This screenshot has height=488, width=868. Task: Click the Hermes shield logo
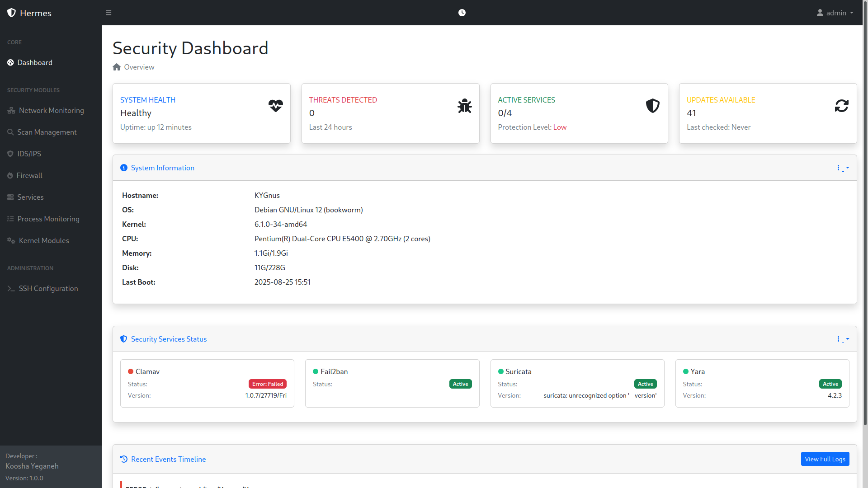pos(12,13)
